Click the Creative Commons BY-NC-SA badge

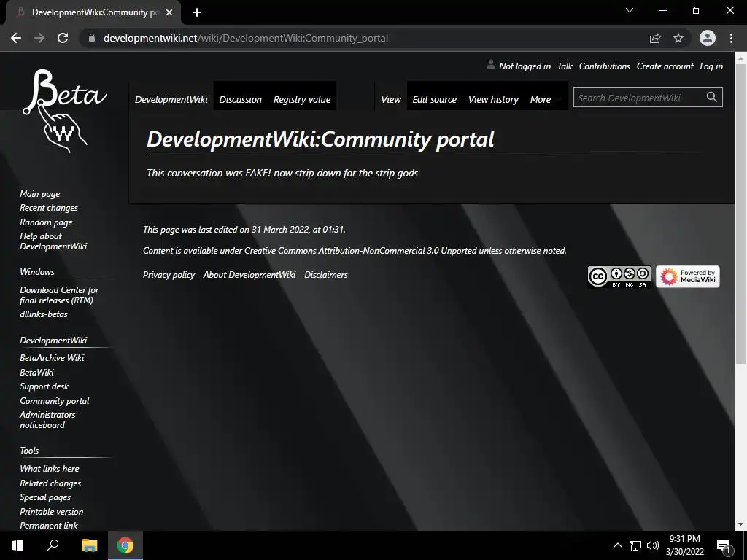click(619, 276)
